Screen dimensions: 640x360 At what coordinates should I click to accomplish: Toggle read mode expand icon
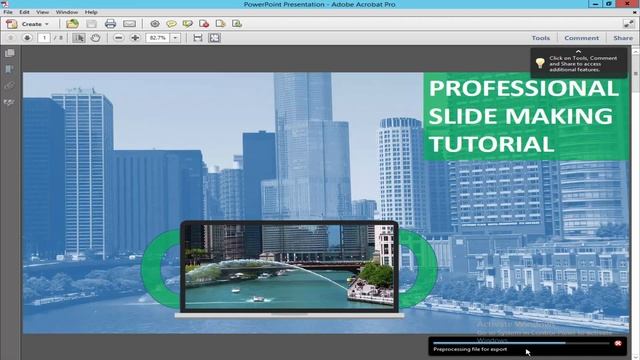[628, 24]
